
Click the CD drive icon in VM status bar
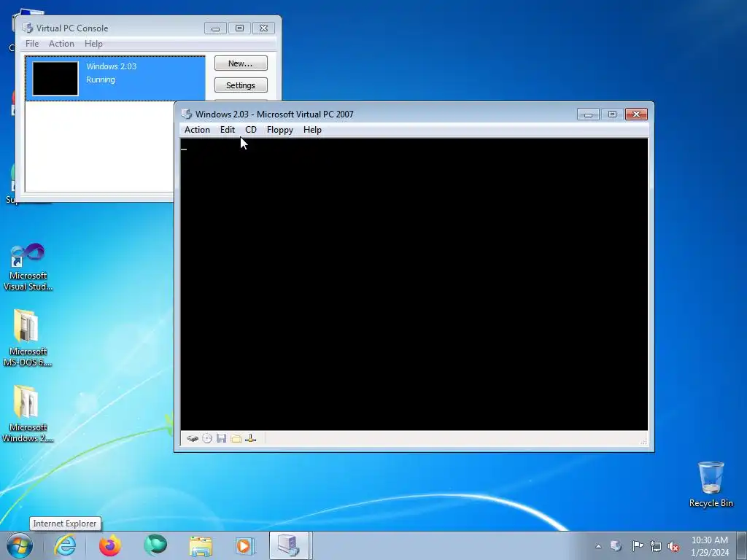[x=207, y=438]
